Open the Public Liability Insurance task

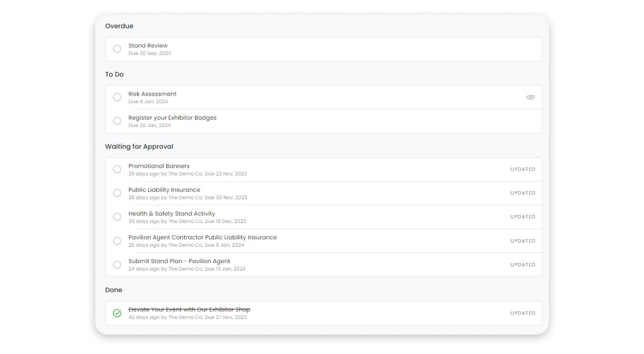coord(164,190)
